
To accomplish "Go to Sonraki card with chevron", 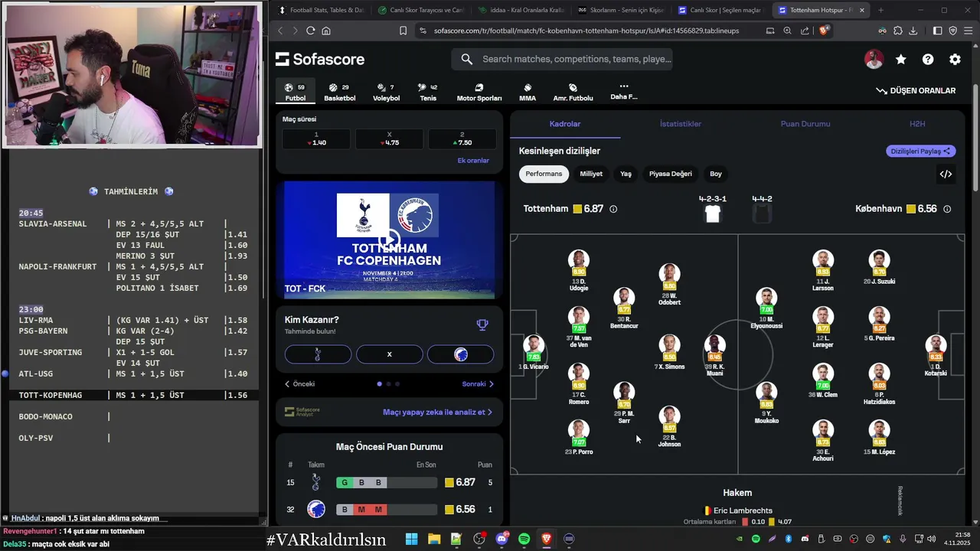I will click(478, 384).
